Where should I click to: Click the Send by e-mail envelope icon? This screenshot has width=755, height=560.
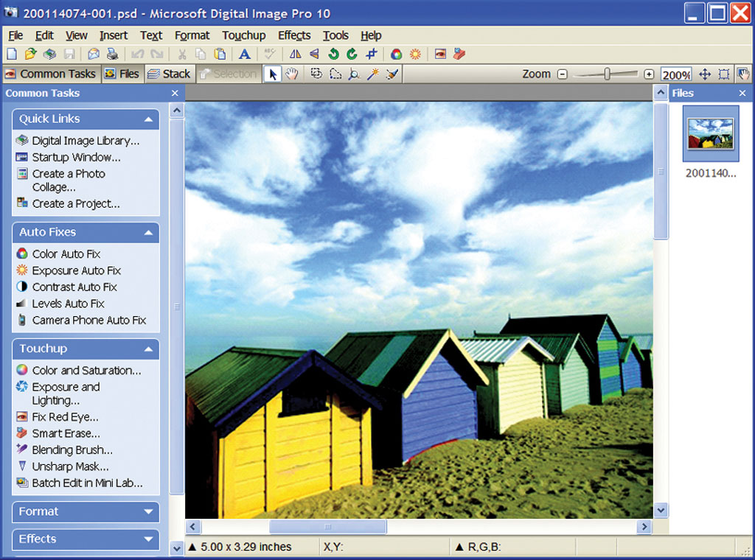[94, 54]
